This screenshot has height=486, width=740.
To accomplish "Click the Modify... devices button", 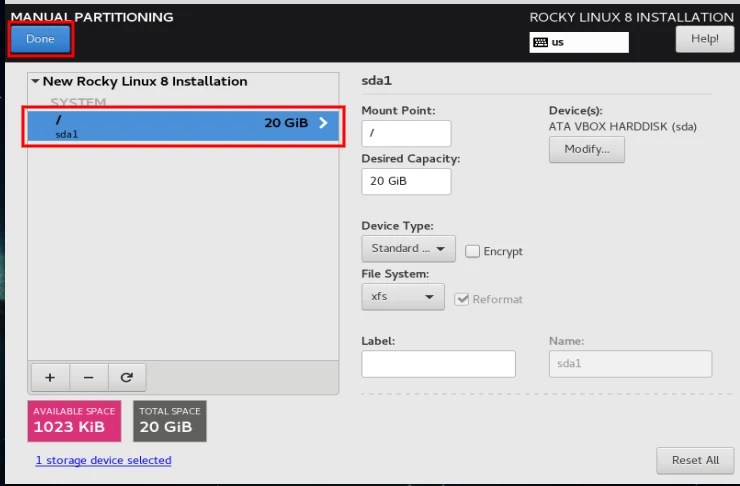I will pyautogui.click(x=587, y=150).
